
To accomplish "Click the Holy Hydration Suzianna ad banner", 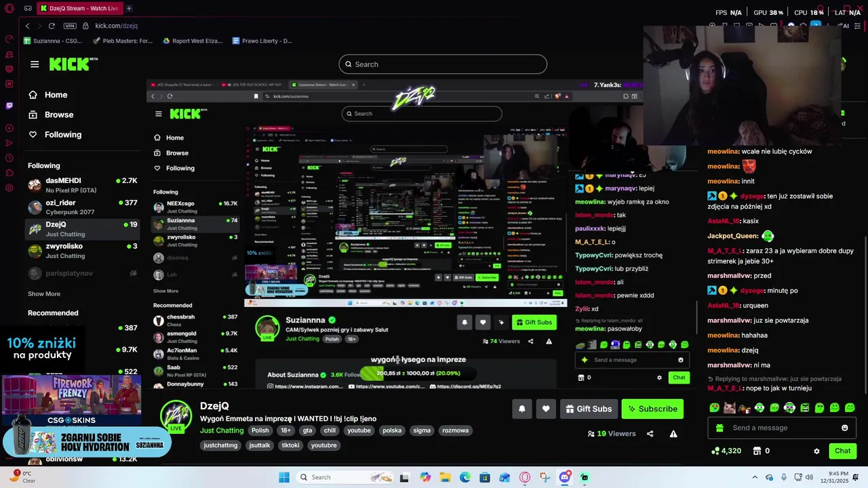I will tap(86, 442).
